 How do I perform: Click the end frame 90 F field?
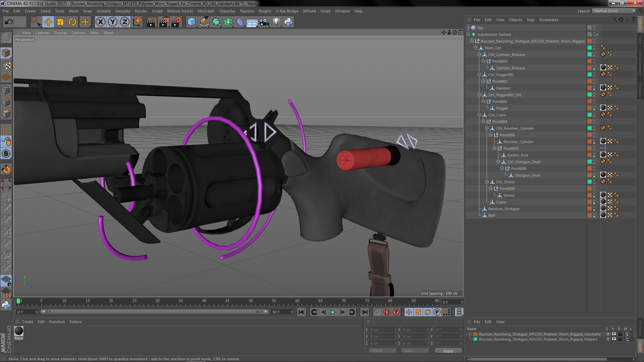282,312
